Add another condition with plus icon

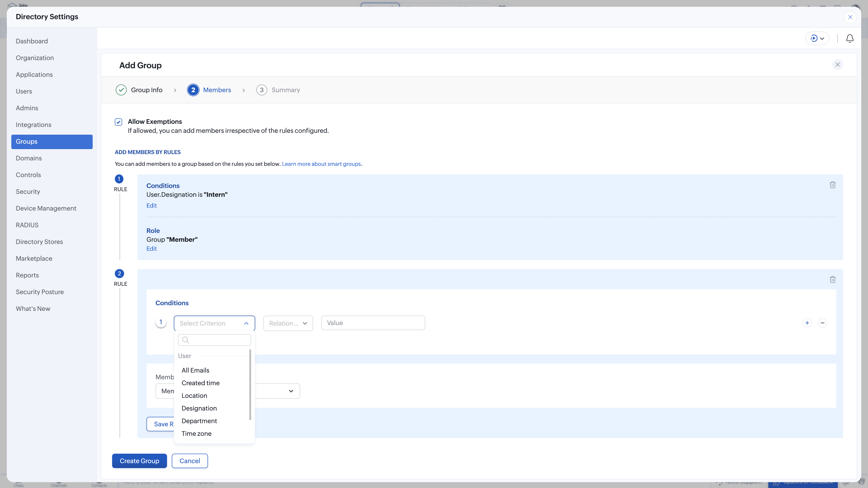click(x=807, y=323)
